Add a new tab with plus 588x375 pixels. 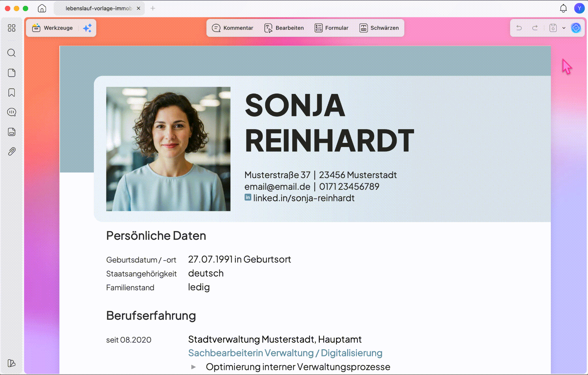(153, 8)
